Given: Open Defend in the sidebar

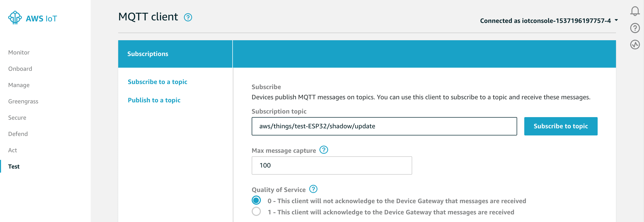Looking at the screenshot, I should point(18,134).
